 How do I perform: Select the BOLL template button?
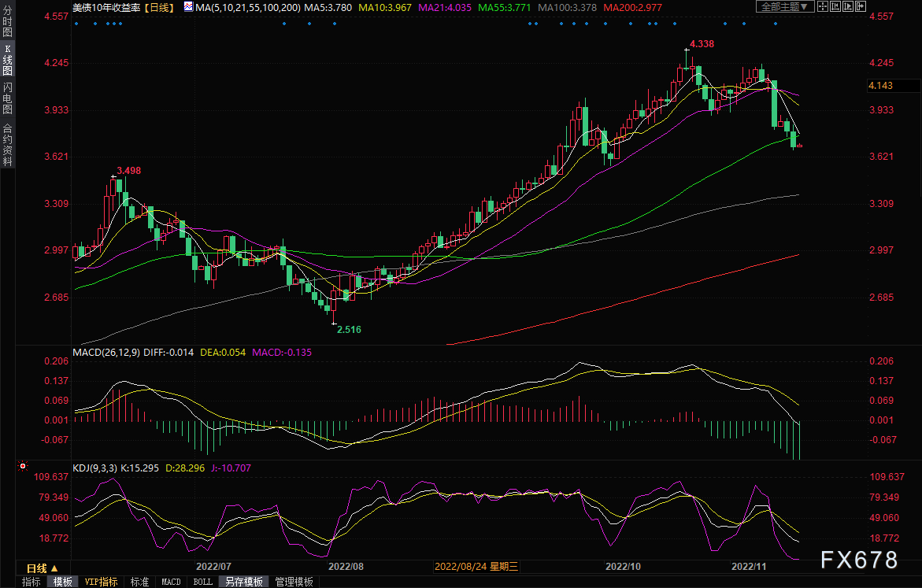[x=202, y=582]
